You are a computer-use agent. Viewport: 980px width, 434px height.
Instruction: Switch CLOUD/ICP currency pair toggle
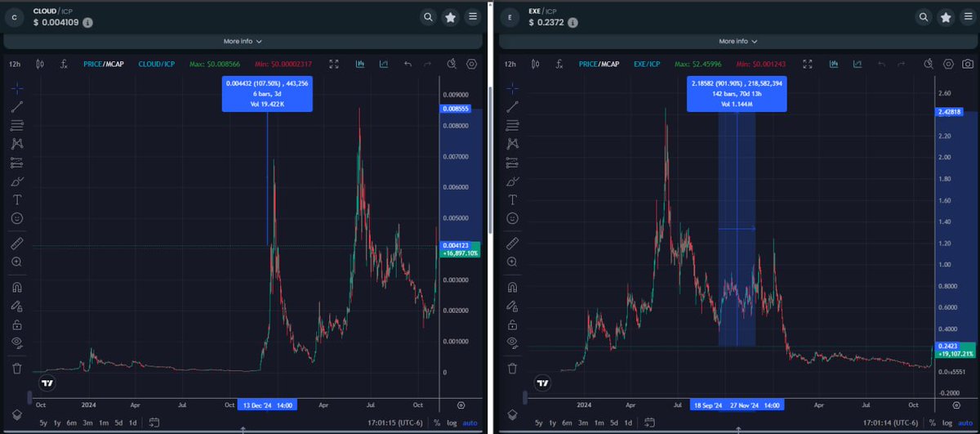[155, 64]
